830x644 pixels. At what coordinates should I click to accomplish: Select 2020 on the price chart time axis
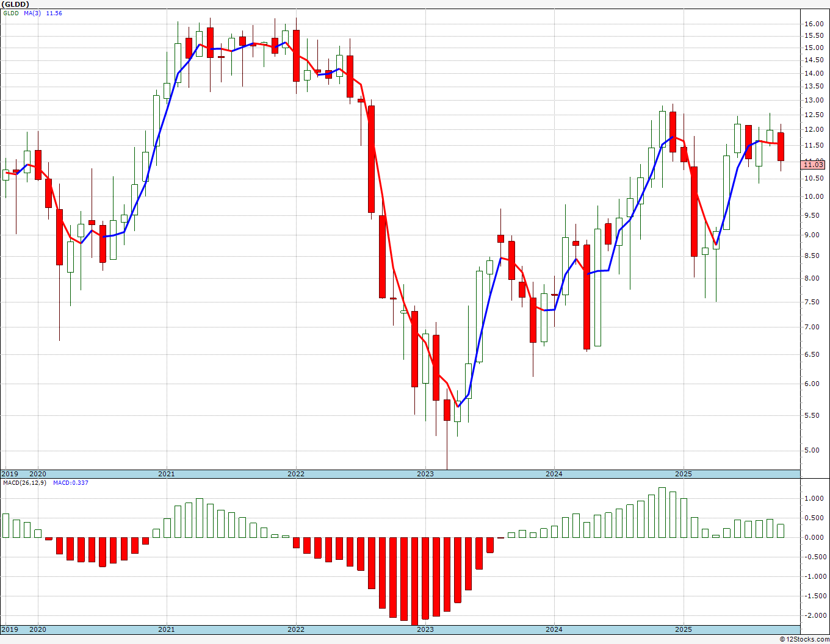point(38,474)
